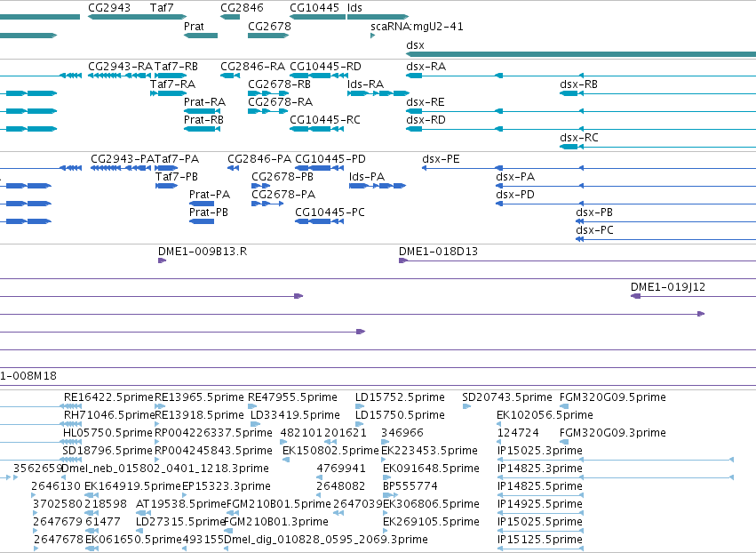The width and height of the screenshot is (756, 553).
Task: Open the HL05750.5prime EST label
Action: (x=107, y=433)
